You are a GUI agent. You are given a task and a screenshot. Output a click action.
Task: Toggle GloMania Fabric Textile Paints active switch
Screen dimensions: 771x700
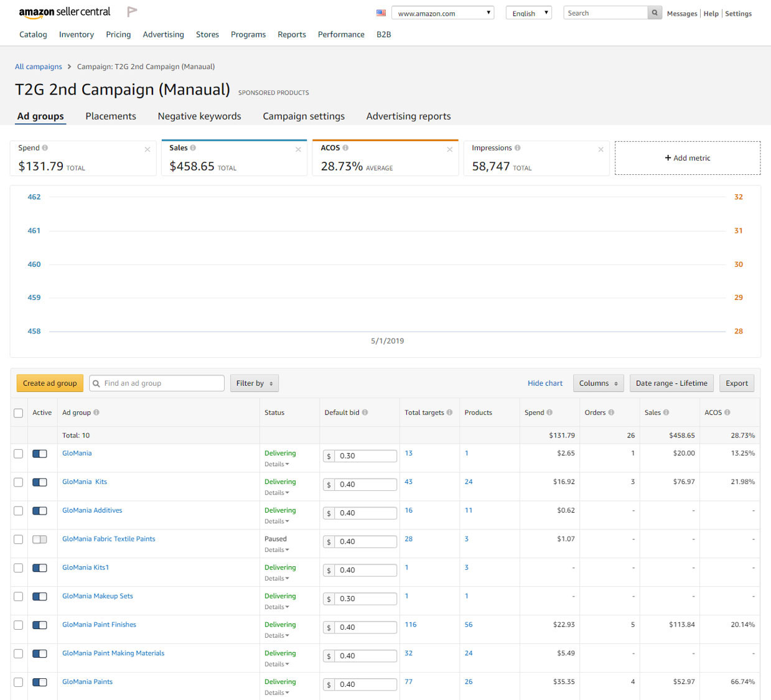pos(40,539)
